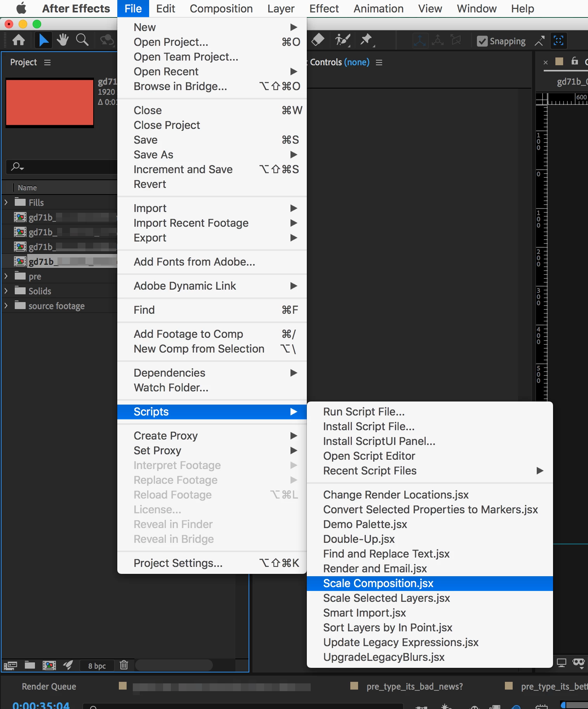Screen dimensions: 588x709
Task: Open the Adobe Dynamic Link submenu
Action: [x=212, y=286]
